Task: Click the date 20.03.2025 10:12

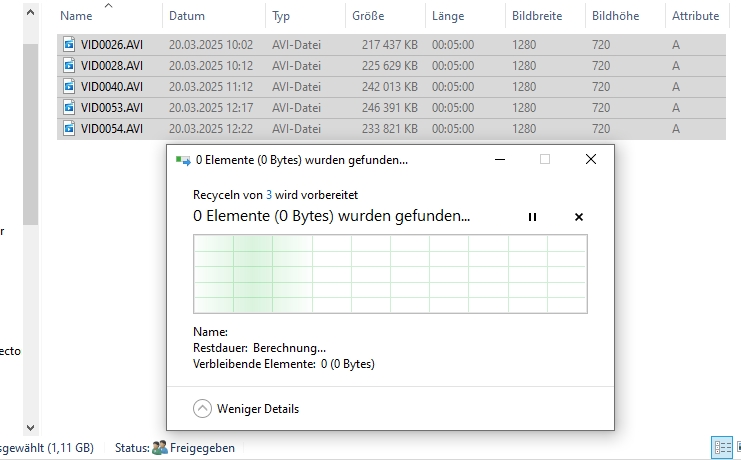Action: pyautogui.click(x=211, y=65)
